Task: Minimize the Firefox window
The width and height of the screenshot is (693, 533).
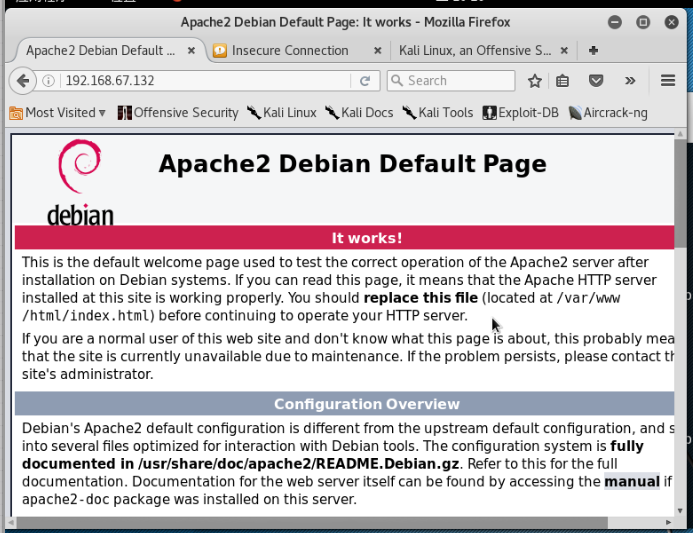Action: pos(615,22)
